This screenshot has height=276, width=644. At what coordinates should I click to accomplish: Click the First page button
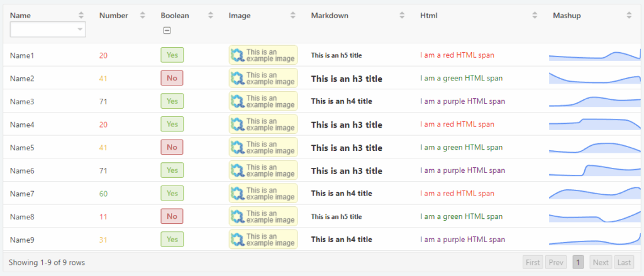coord(533,262)
